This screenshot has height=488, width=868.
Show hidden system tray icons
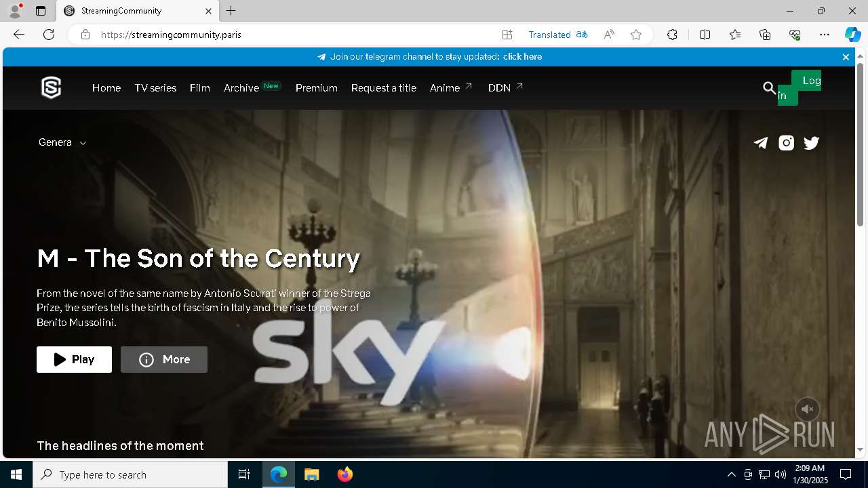pos(731,474)
